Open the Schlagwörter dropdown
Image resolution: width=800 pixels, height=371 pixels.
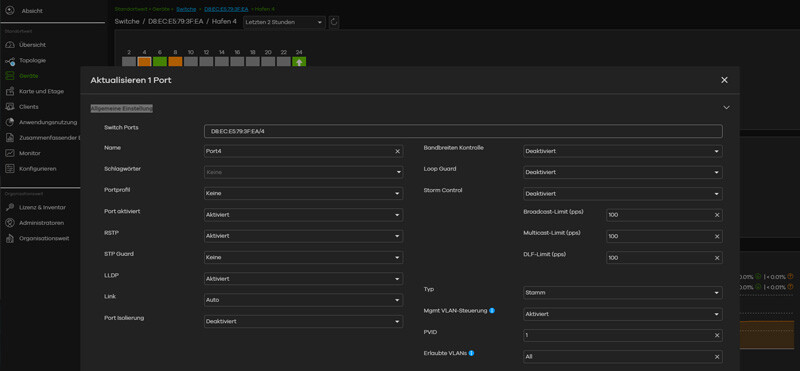[x=304, y=172]
